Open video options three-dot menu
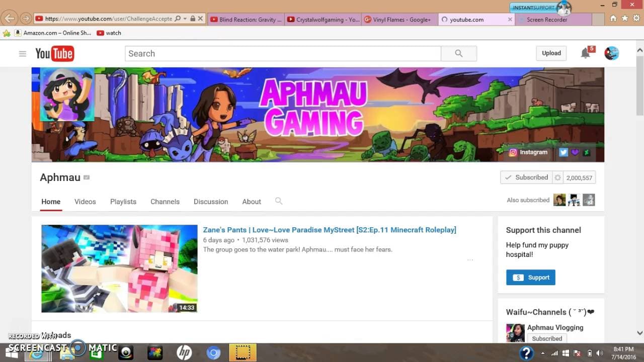 470,260
